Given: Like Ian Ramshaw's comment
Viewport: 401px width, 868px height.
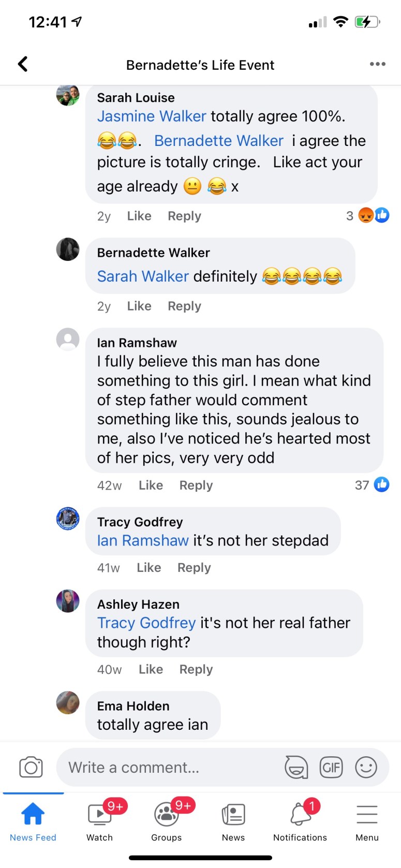Looking at the screenshot, I should click(x=151, y=486).
